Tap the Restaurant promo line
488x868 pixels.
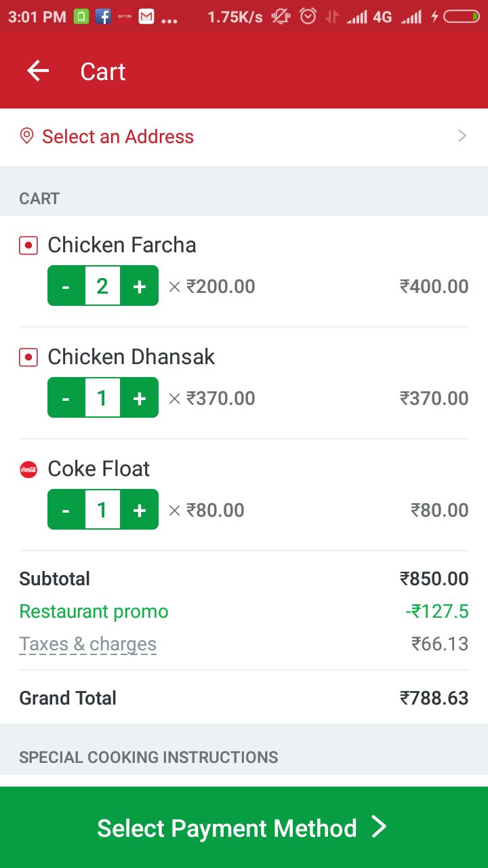[94, 612]
